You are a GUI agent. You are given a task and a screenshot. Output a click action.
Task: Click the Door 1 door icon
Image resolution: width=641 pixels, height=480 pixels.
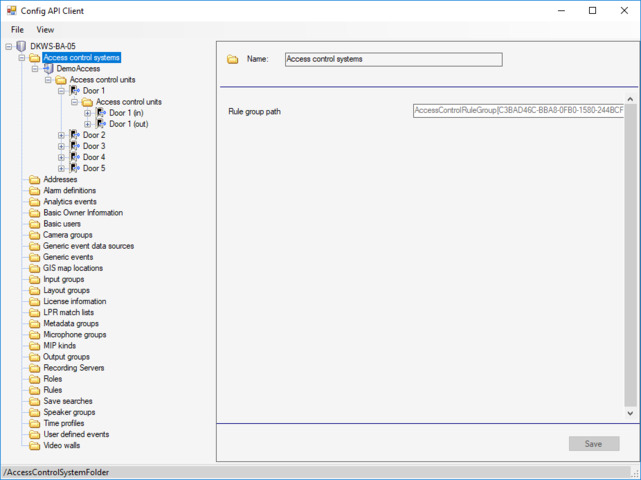75,91
